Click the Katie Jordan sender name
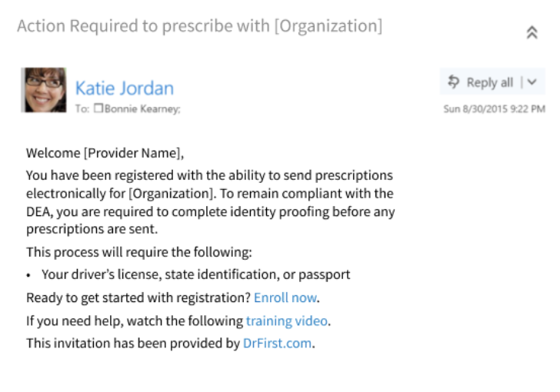 click(125, 88)
